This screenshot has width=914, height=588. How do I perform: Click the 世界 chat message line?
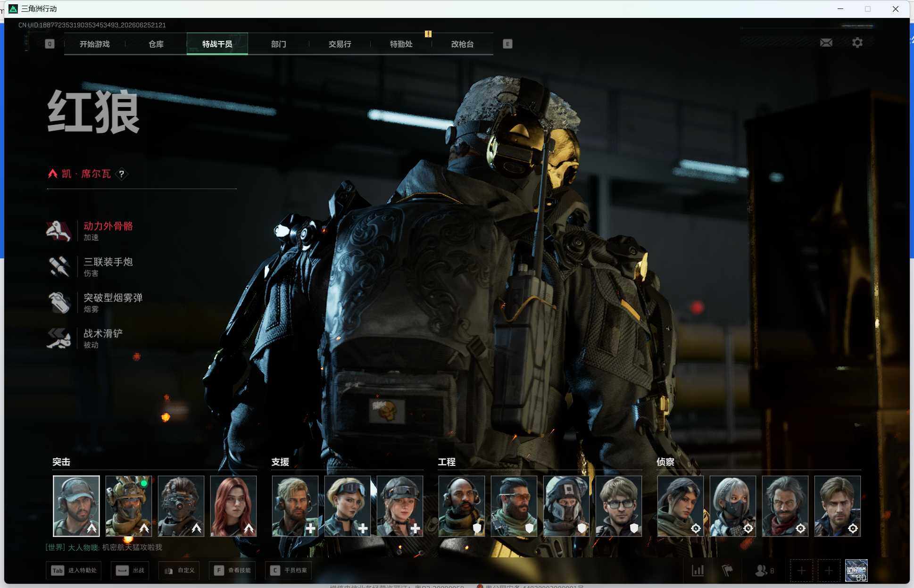click(104, 547)
